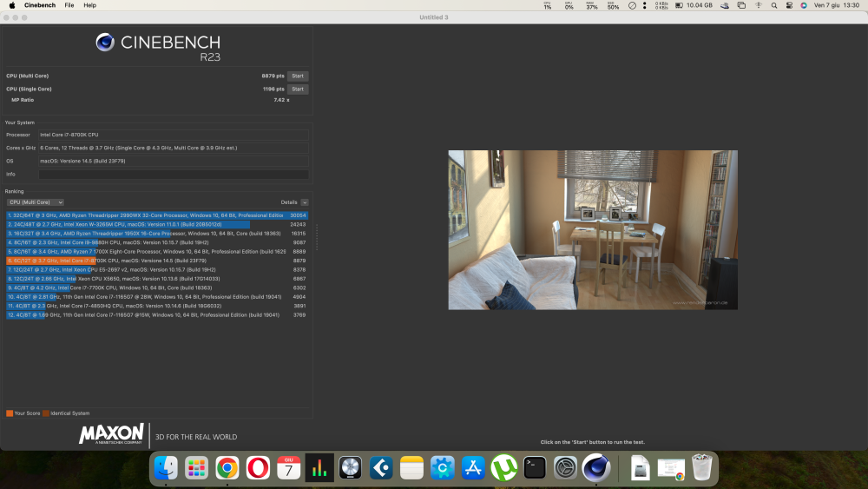Open Spotlight search in menu bar

click(774, 5)
